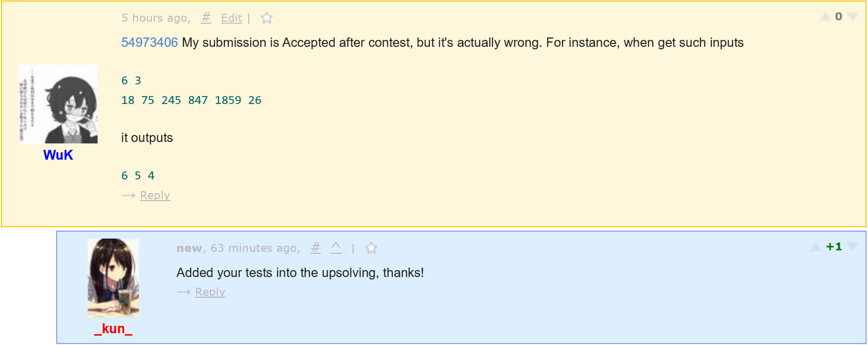Click the Edit link on WuK's comment

(232, 18)
